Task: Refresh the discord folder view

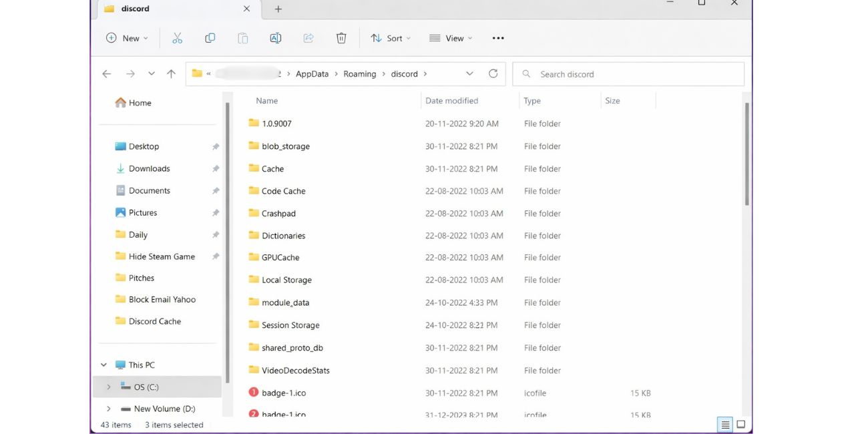Action: coord(493,73)
